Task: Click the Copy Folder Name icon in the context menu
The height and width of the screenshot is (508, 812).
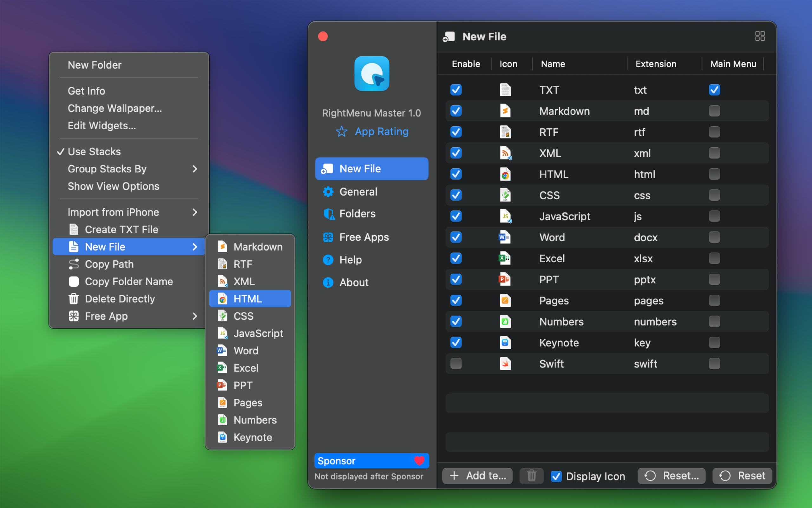Action: tap(74, 282)
